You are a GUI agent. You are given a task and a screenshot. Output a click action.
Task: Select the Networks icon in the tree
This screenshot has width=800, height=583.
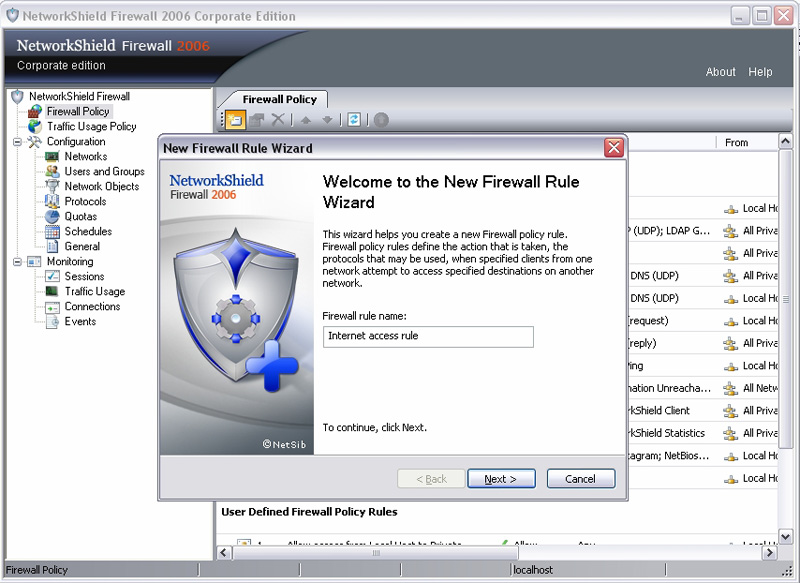[52, 157]
